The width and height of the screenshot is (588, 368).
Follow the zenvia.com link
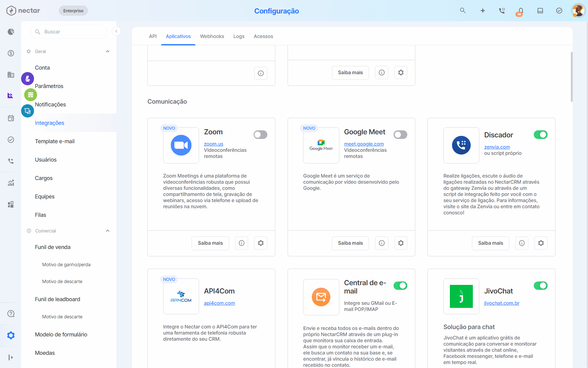click(497, 147)
